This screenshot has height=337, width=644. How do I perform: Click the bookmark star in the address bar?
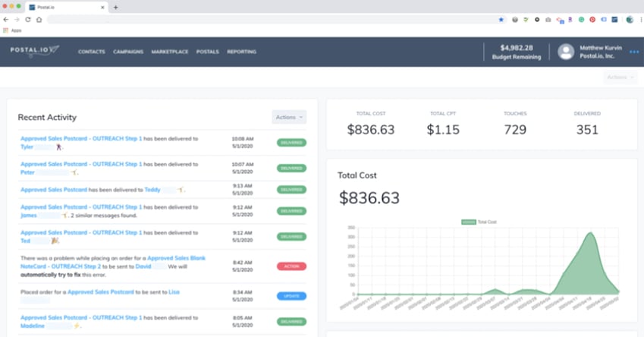(x=501, y=20)
